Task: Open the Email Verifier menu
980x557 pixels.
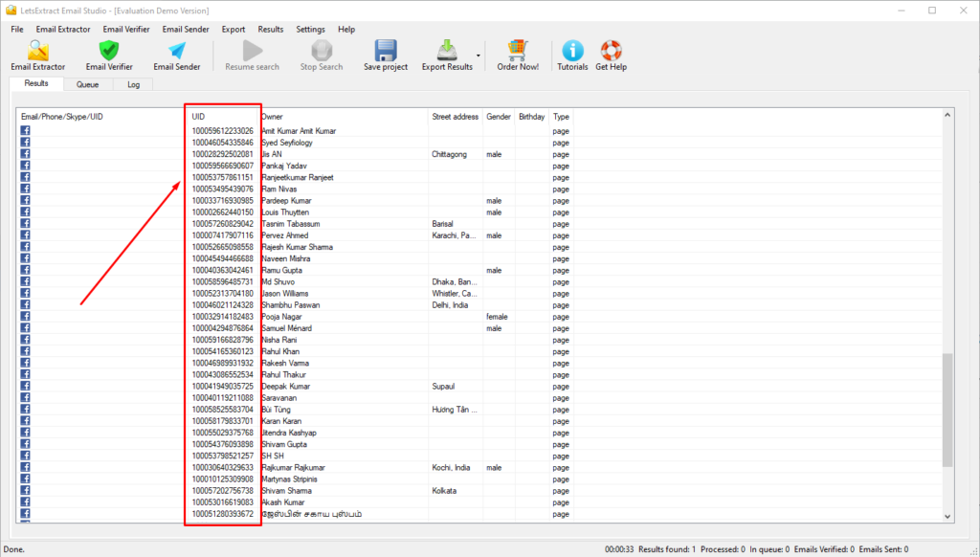Action: pyautogui.click(x=126, y=30)
